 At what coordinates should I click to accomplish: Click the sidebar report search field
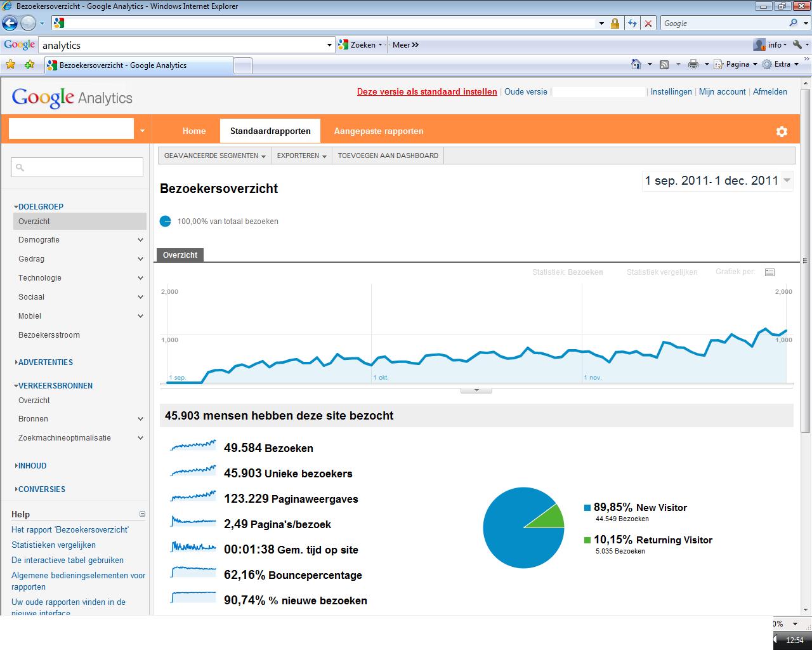tap(77, 168)
